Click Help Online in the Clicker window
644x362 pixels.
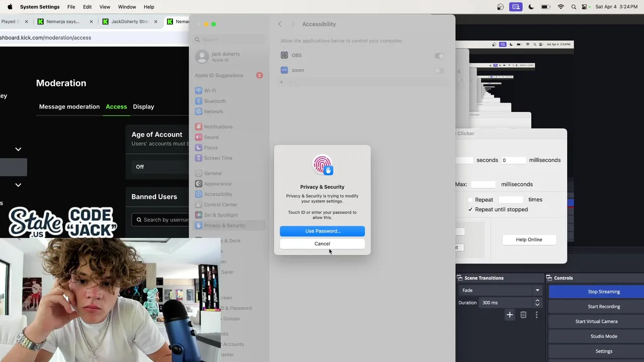(529, 240)
